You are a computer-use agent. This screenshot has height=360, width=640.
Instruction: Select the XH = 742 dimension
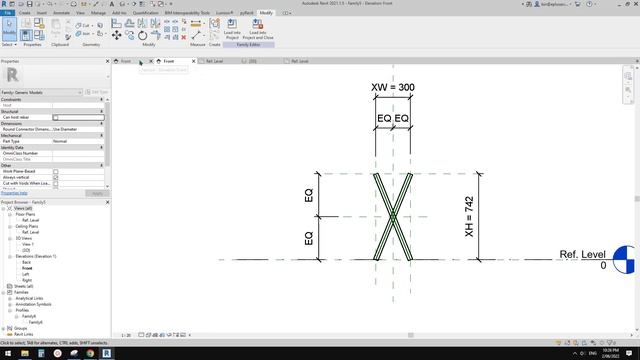click(469, 216)
